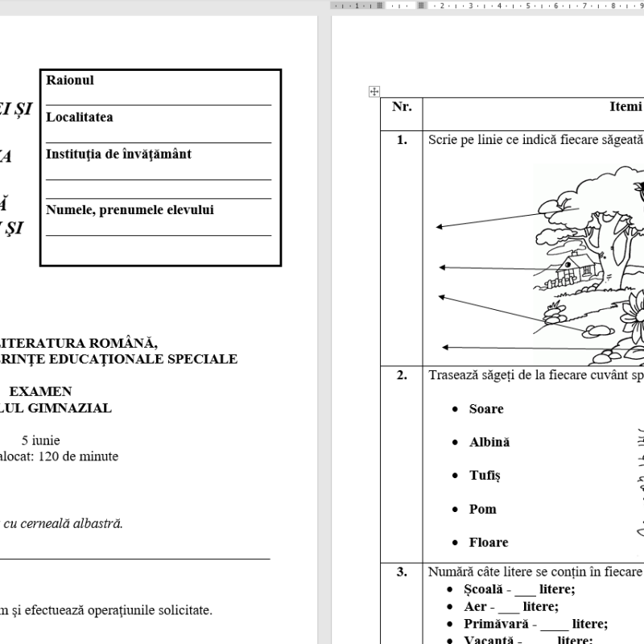Click the word Tufiș in the list
Screen dimensions: 644x644
click(x=485, y=476)
